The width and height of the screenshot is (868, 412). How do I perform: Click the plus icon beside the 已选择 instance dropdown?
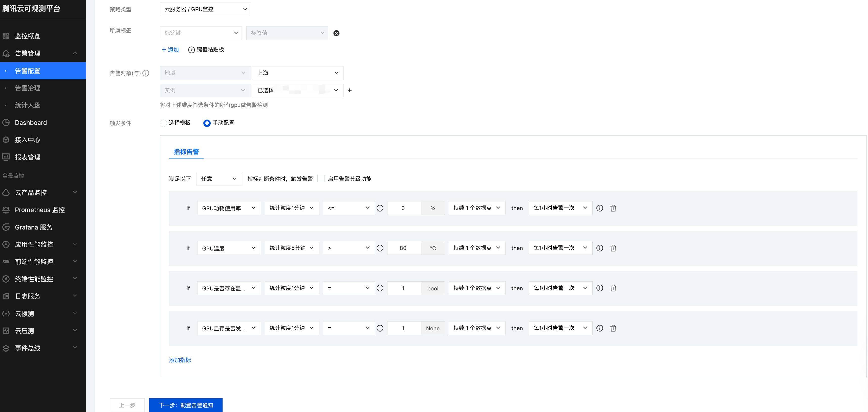tap(350, 90)
